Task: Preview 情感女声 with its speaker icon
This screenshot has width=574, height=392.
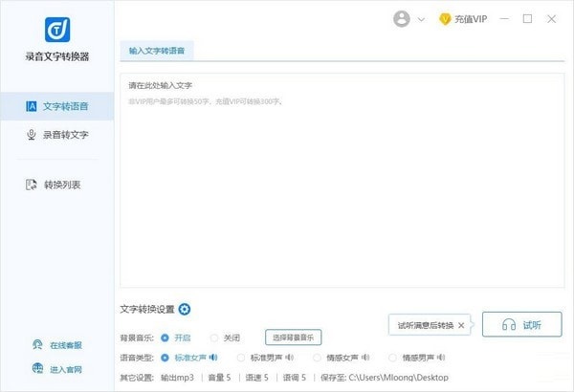Action: pos(365,358)
